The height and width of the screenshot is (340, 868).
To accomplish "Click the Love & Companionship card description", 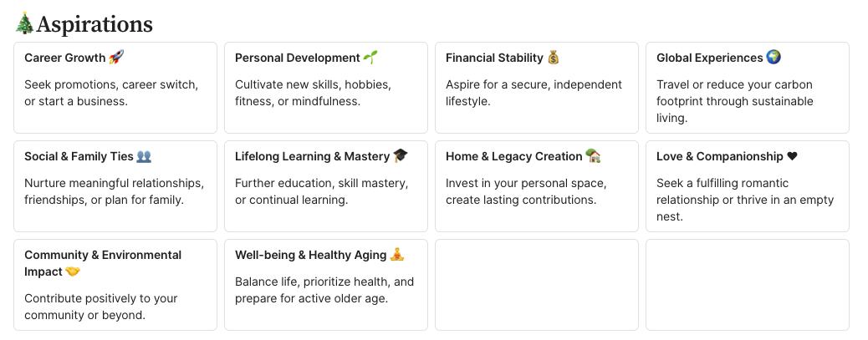I will [x=744, y=200].
